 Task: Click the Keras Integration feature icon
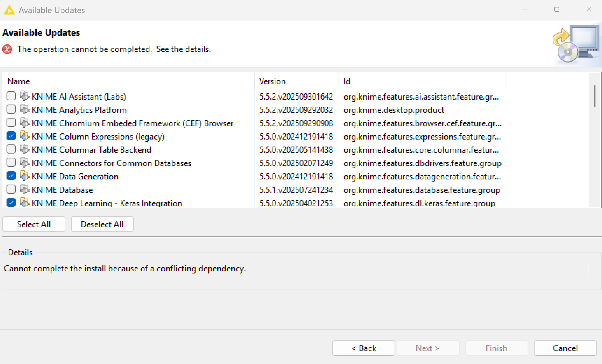click(x=25, y=203)
